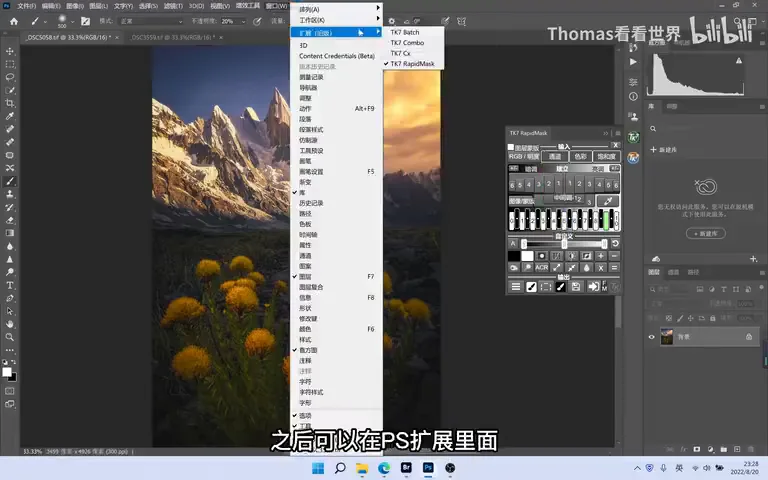This screenshot has height=480, width=768.
Task: Select the Crop tool
Action: coord(10,103)
